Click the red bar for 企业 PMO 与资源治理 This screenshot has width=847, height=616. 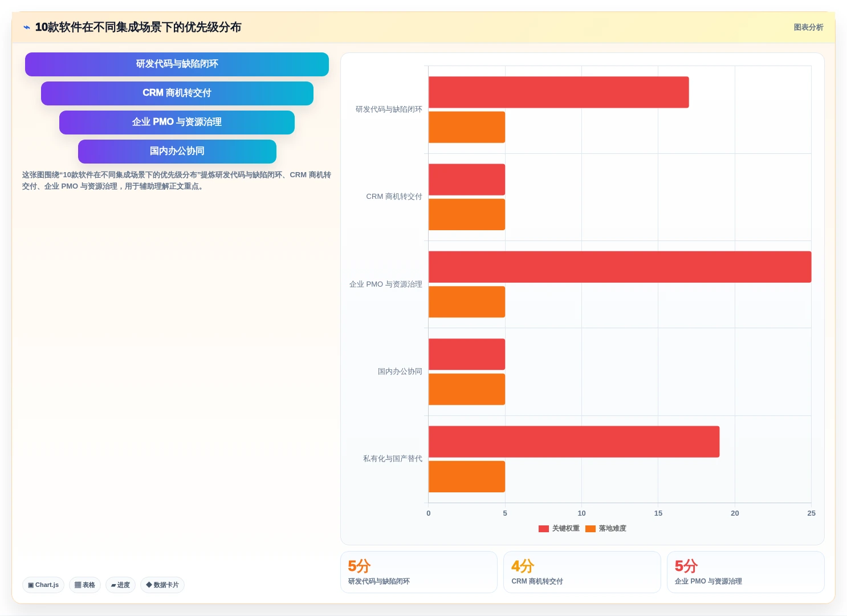[x=620, y=267]
